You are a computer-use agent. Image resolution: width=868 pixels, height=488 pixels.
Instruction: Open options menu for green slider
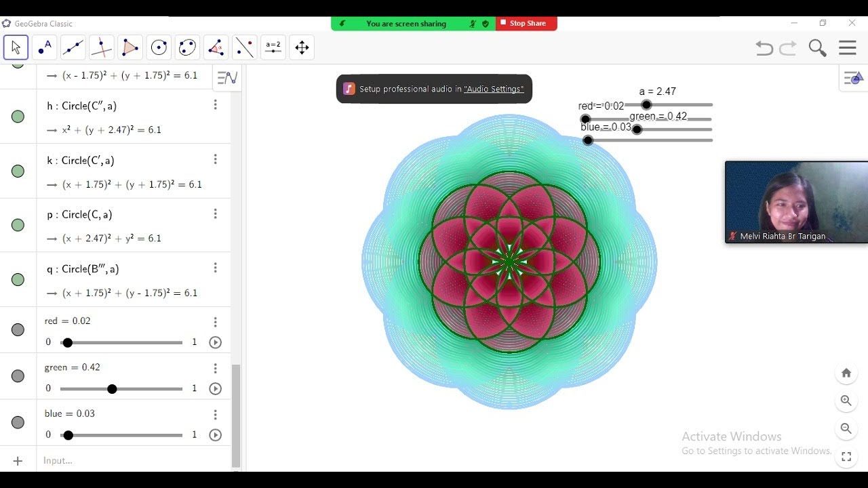[x=216, y=368]
